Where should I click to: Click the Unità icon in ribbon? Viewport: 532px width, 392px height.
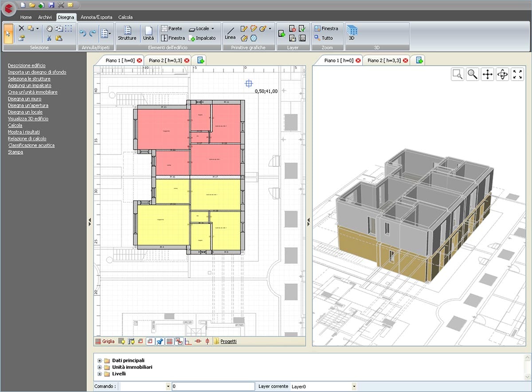[x=149, y=33]
